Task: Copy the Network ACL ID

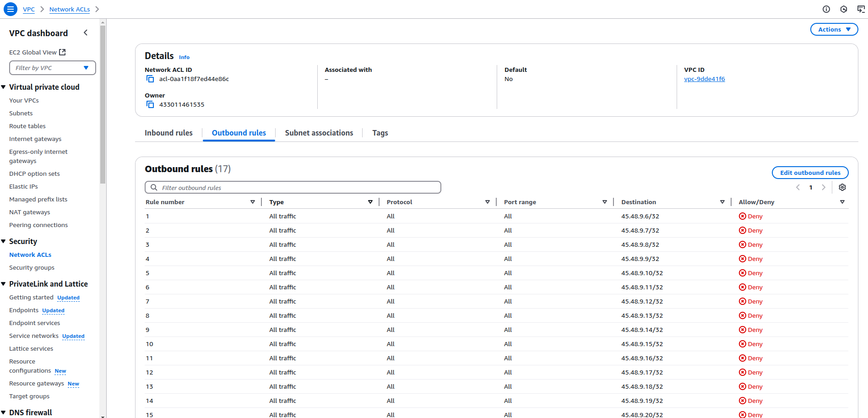Action: (x=150, y=79)
